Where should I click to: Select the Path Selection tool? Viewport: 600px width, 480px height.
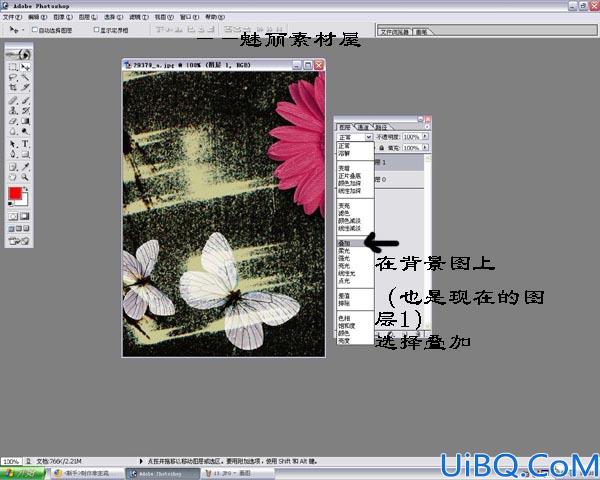click(13, 144)
